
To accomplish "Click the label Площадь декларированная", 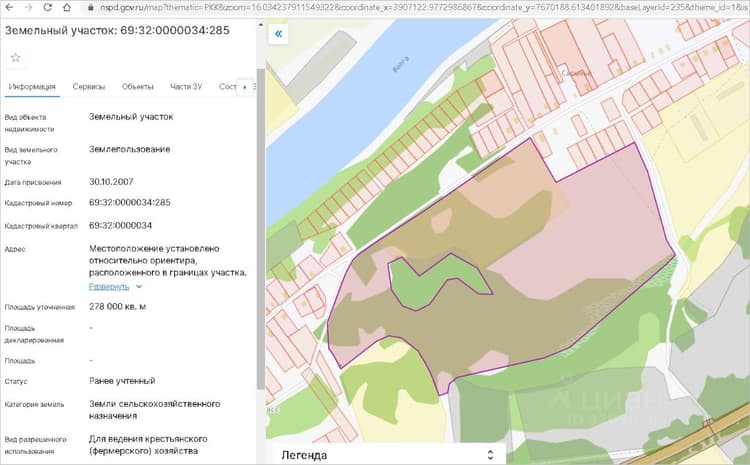I will tap(34, 334).
